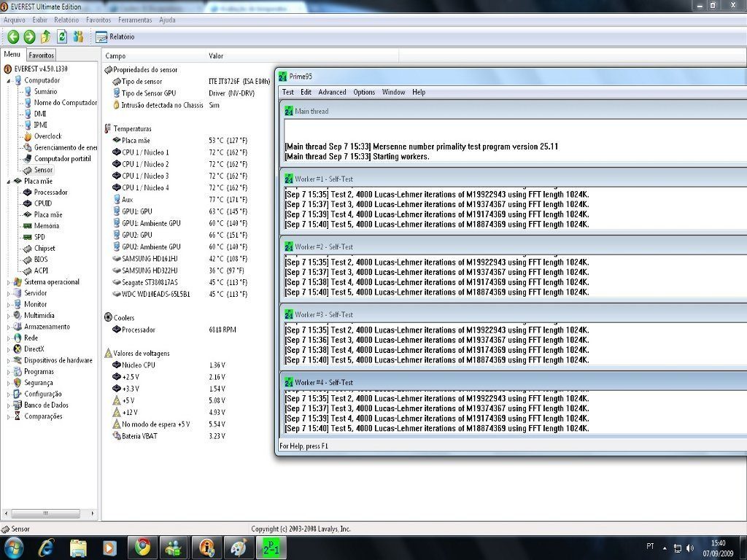Select Computador portátil tree item
747x560 pixels.
coord(63,158)
